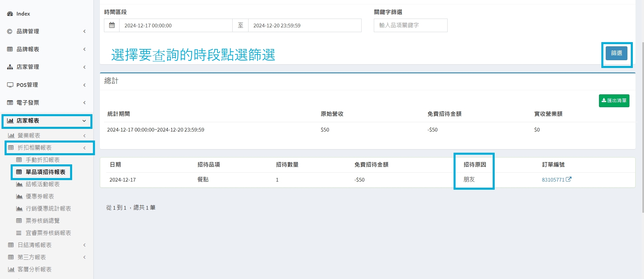Expand the 營業報表 submenu
This screenshot has height=279, width=644.
[84, 136]
